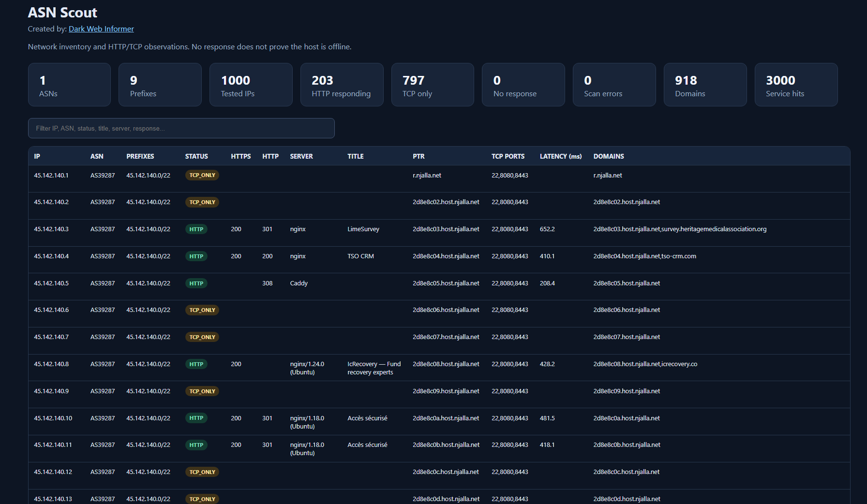The width and height of the screenshot is (867, 504).
Task: Click IP address 45.142.140.13
Action: pos(53,499)
